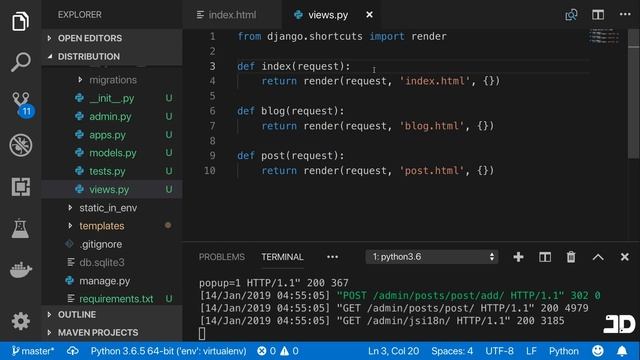Click the editor minimap preview

[604, 36]
